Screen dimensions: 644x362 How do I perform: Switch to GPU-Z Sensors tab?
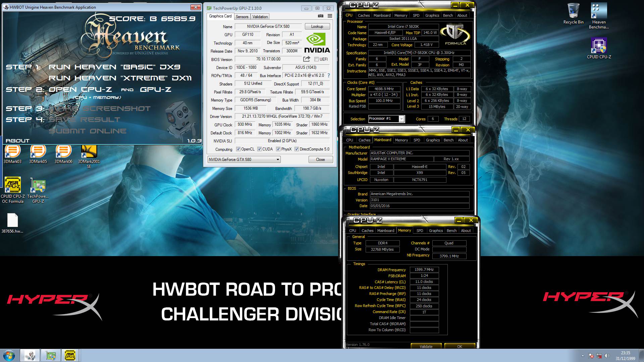click(242, 16)
